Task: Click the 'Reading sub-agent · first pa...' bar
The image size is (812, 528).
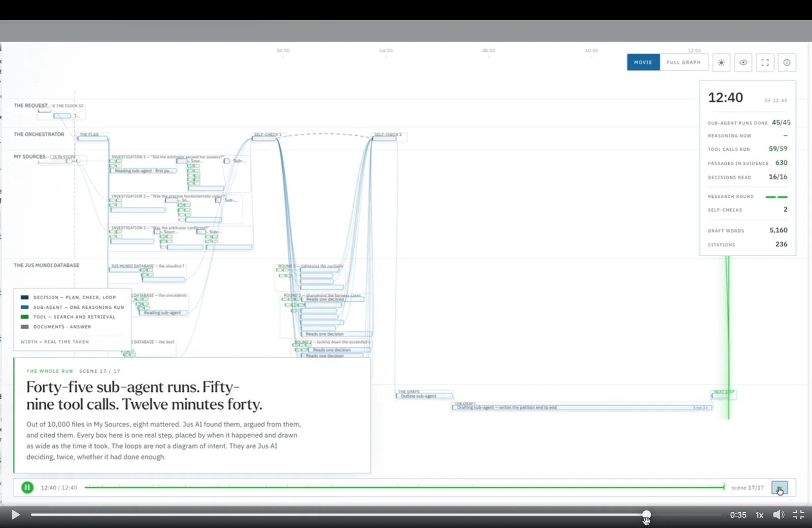Action: click(x=143, y=171)
